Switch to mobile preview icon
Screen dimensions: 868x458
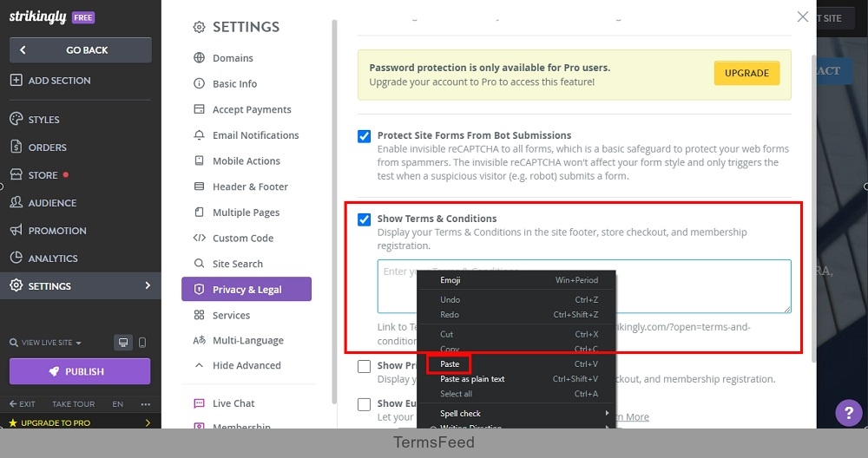[x=142, y=343]
